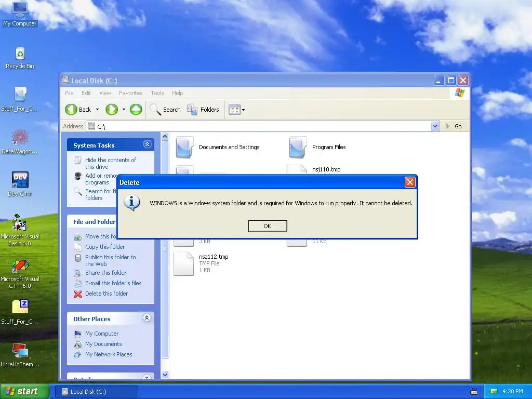Toggle the Folders pane button
The height and width of the screenshot is (399, 532).
(x=203, y=109)
